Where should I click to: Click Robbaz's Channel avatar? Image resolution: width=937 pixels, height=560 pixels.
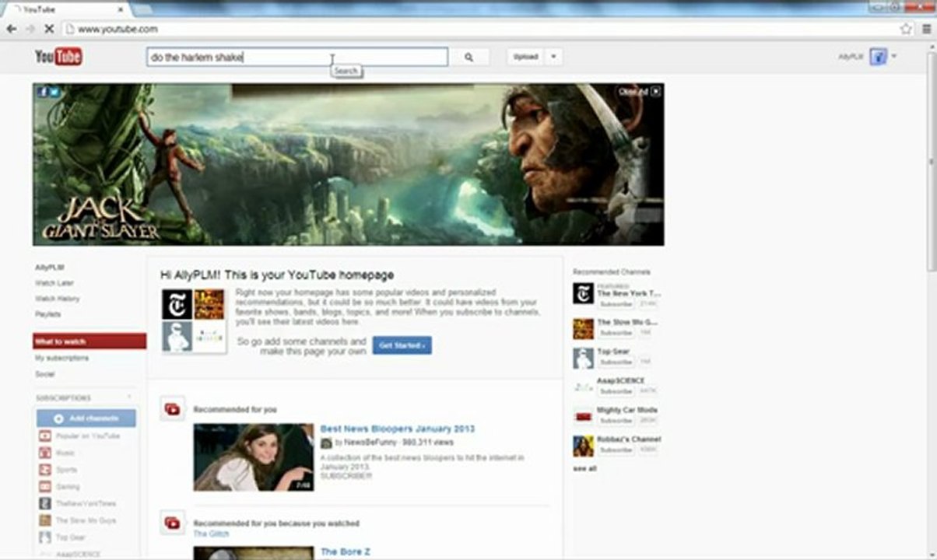point(583,446)
